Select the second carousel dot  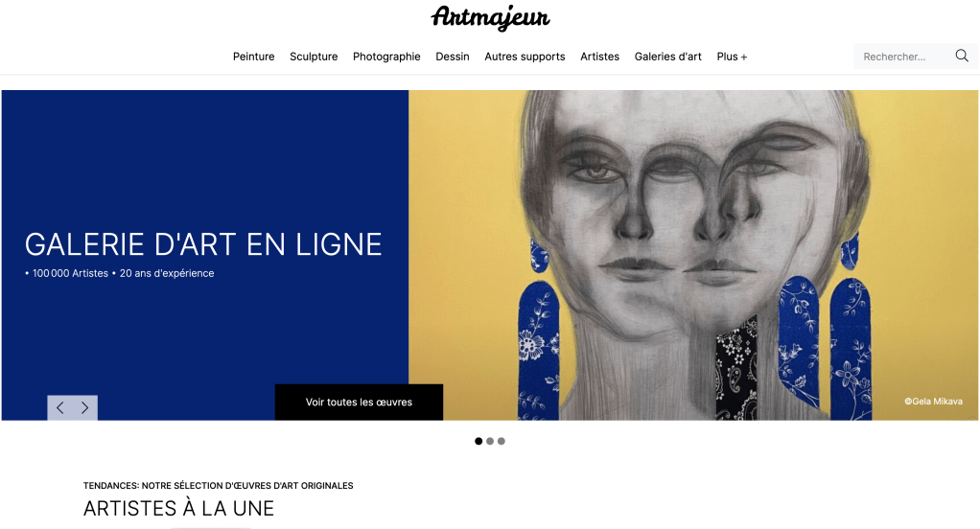(x=490, y=441)
